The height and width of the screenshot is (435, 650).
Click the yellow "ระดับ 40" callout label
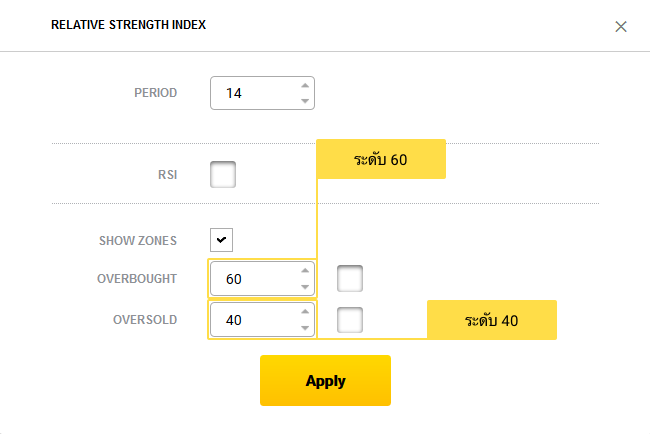[491, 320]
